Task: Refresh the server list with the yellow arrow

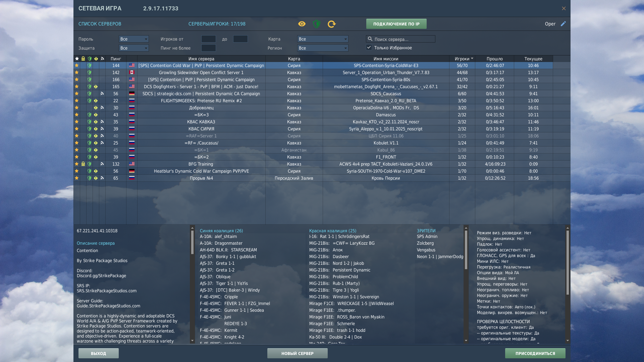Action: 331,24
